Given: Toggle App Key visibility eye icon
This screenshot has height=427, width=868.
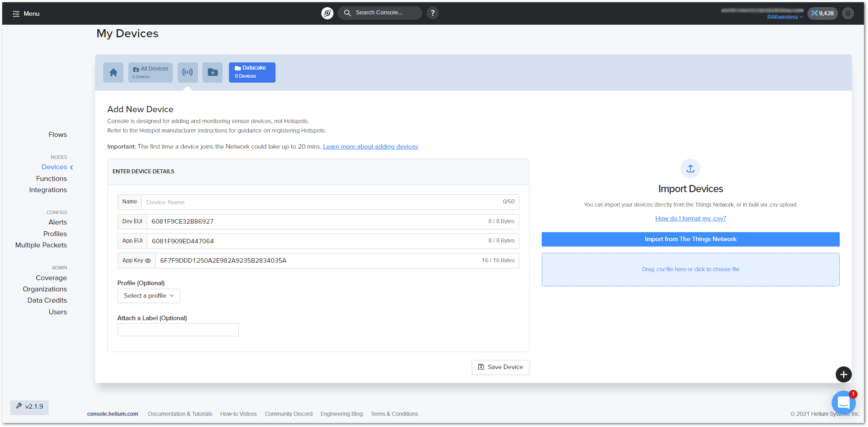Looking at the screenshot, I should tap(148, 260).
